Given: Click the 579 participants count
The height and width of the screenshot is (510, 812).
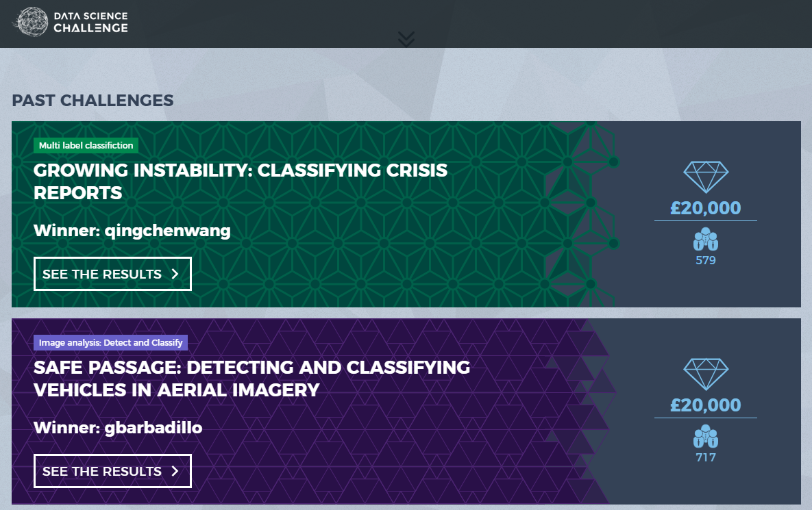Looking at the screenshot, I should click(706, 260).
